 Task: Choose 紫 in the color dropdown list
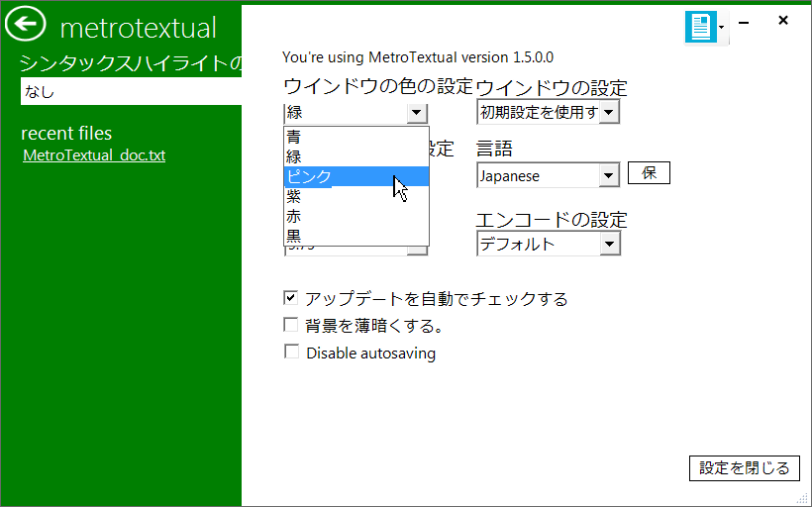click(x=356, y=196)
